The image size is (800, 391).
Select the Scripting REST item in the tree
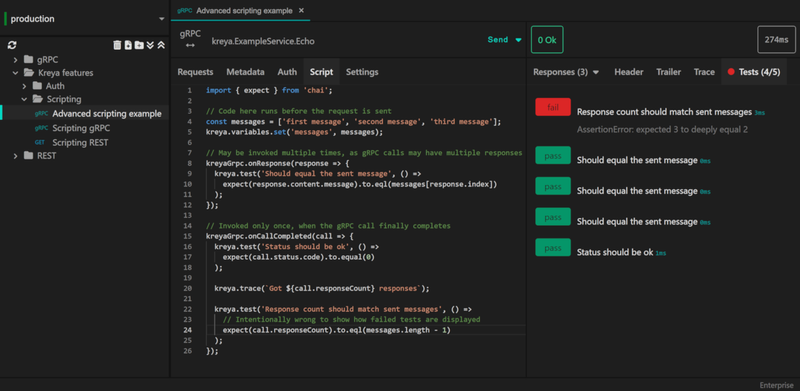click(x=80, y=142)
